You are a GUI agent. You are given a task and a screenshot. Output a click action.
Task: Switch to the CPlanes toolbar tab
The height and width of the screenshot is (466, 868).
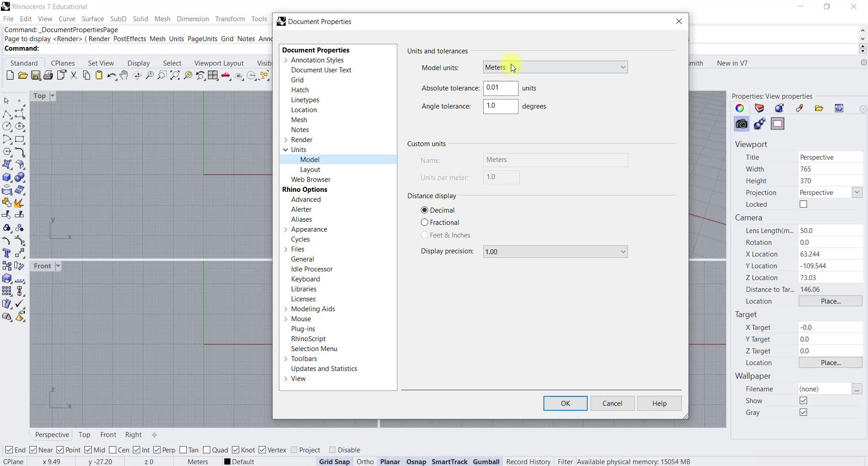pyautogui.click(x=63, y=63)
